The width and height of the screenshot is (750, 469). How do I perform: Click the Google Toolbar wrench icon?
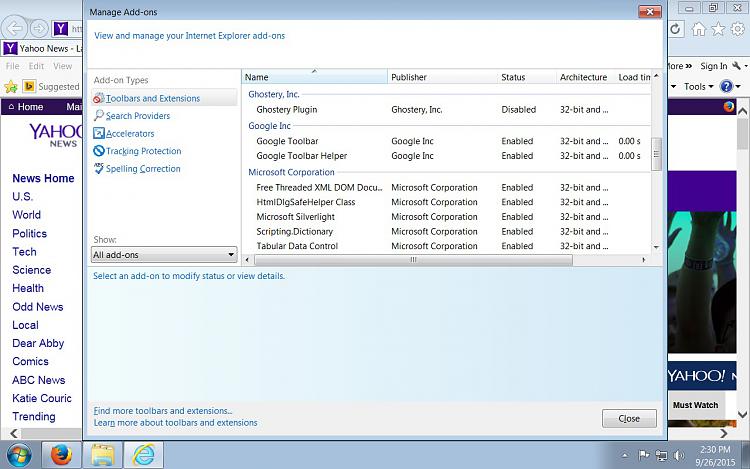click(x=737, y=66)
